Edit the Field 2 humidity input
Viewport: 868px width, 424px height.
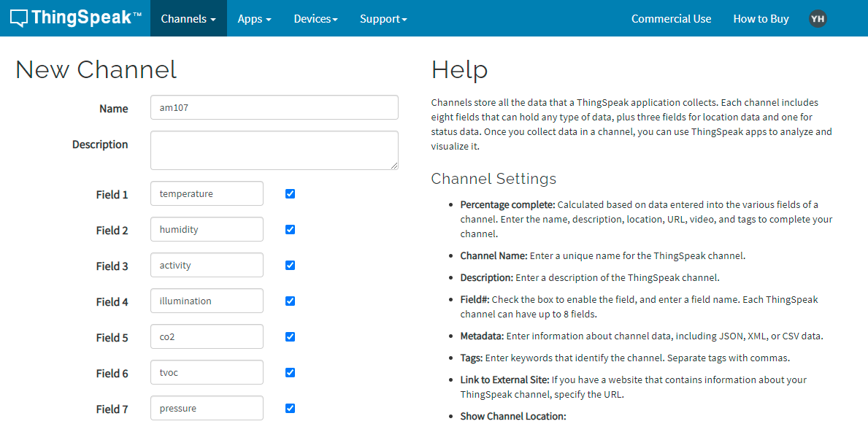[x=207, y=230]
